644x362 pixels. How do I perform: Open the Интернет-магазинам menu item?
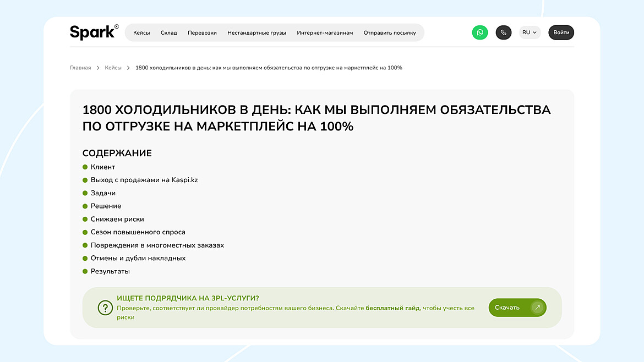click(325, 33)
